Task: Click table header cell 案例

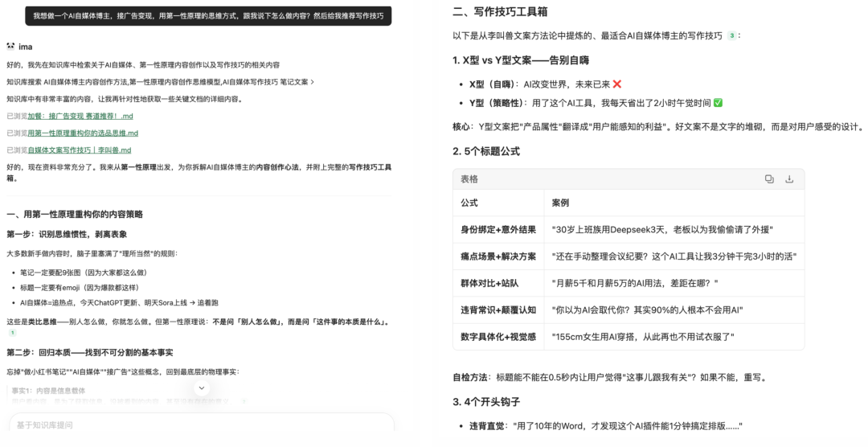Action: coord(674,203)
